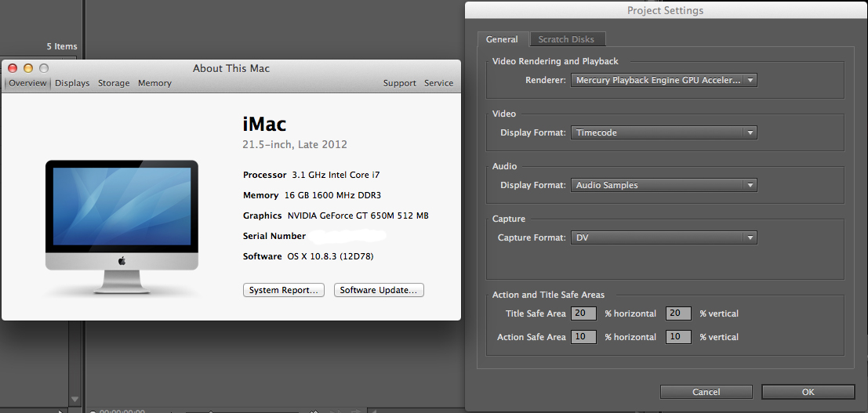Image resolution: width=868 pixels, height=413 pixels.
Task: Minimize the About This Mac window
Action: pyautogui.click(x=28, y=69)
